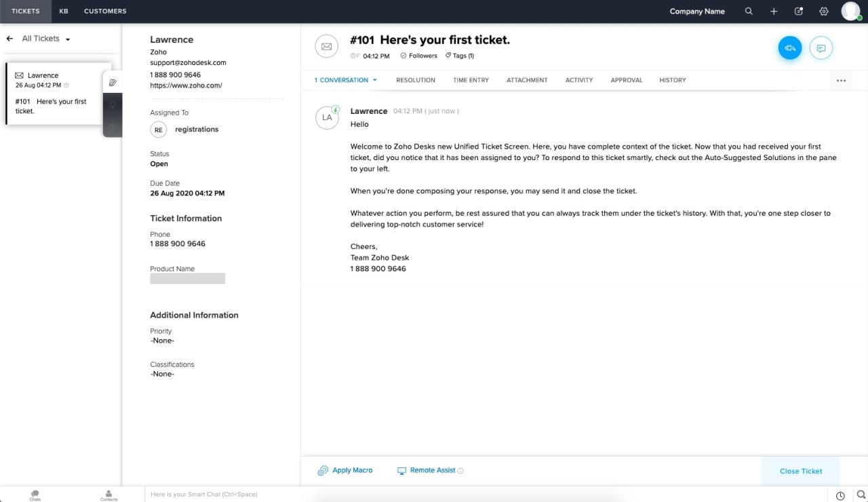The image size is (868, 502).
Task: Edit the due date 26 Aug 2020 04:12 PM
Action: click(187, 193)
